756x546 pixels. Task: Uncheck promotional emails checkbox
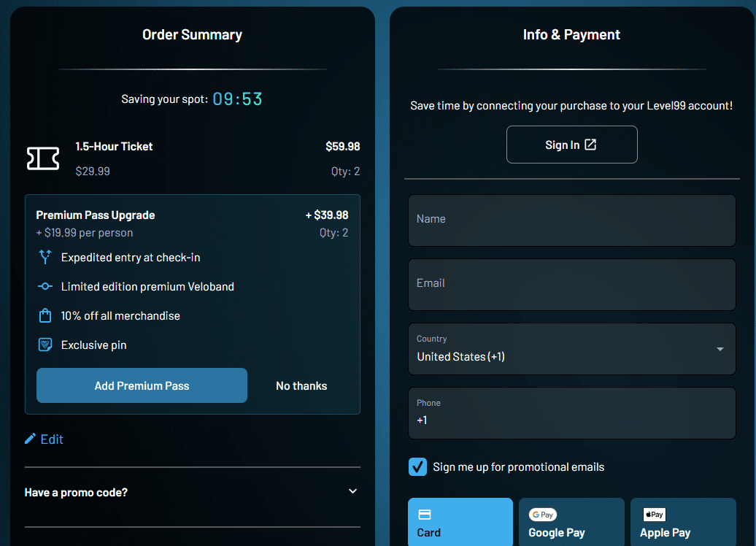point(418,467)
